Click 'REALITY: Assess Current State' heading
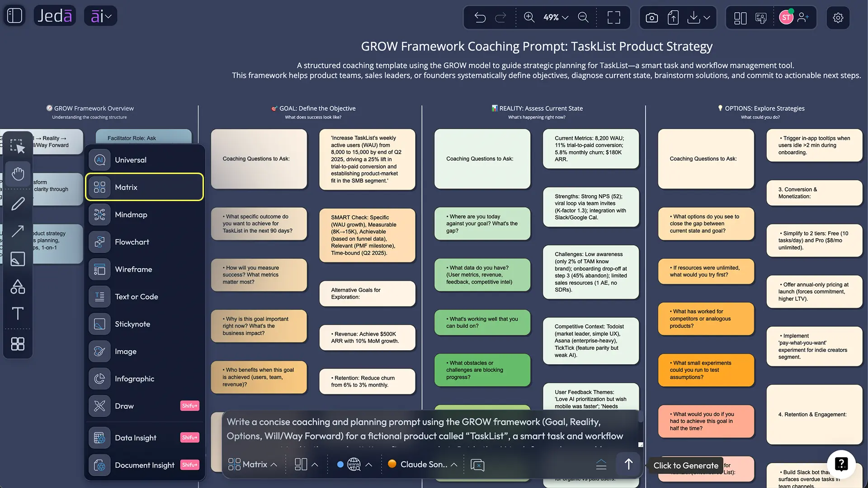The image size is (868, 488). [541, 108]
